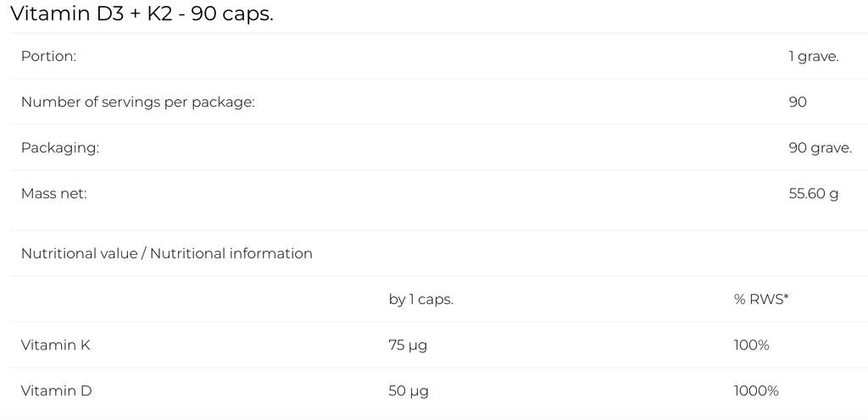Click the '55.60 g' mass value

click(813, 194)
